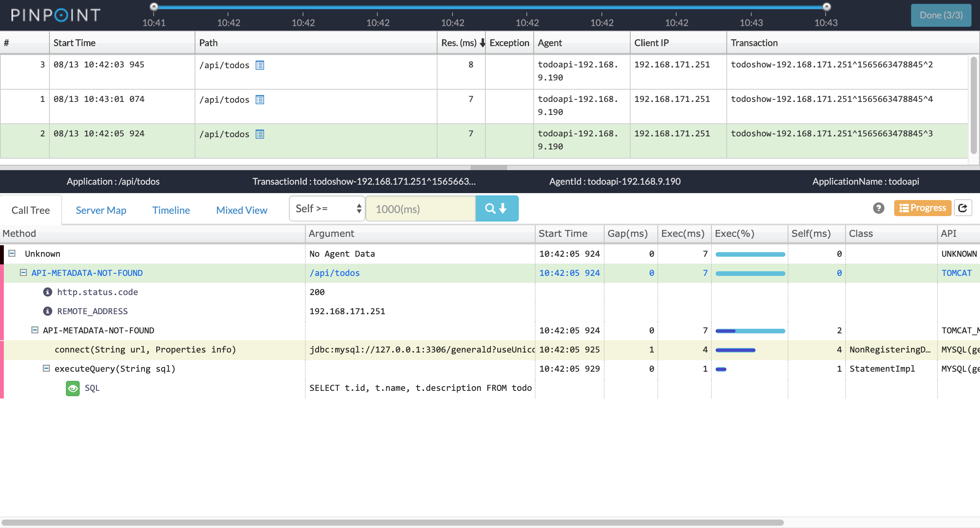
Task: Click the Call Tree tab
Action: [x=31, y=209]
